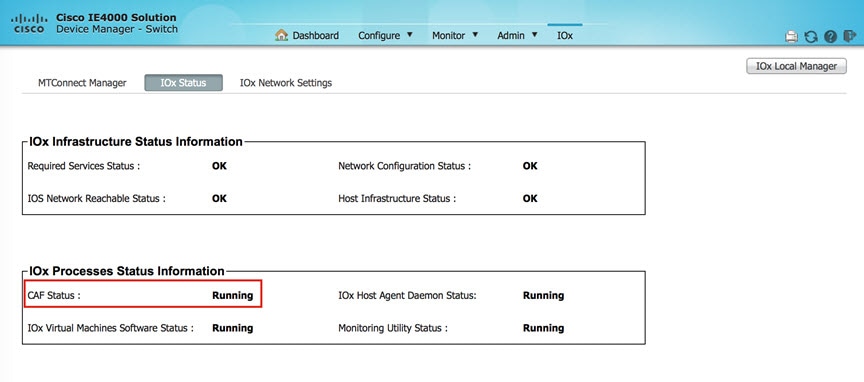Click the print icon
Screen dimensions: 864x382
tap(791, 37)
